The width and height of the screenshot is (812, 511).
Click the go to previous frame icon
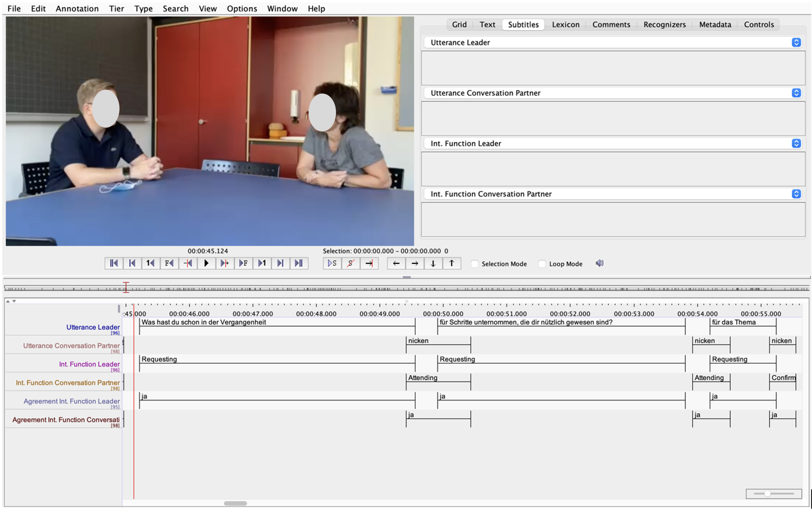point(169,263)
